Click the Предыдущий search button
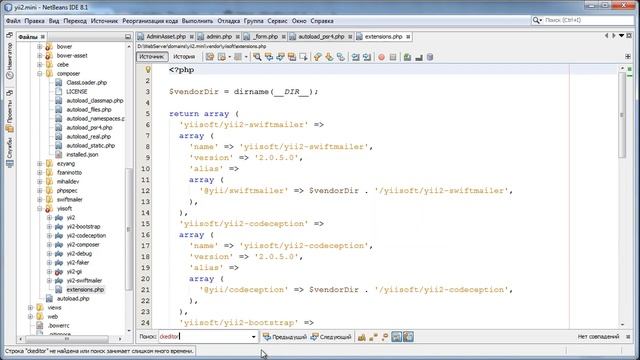The height and width of the screenshot is (360, 640). pyautogui.click(x=284, y=337)
